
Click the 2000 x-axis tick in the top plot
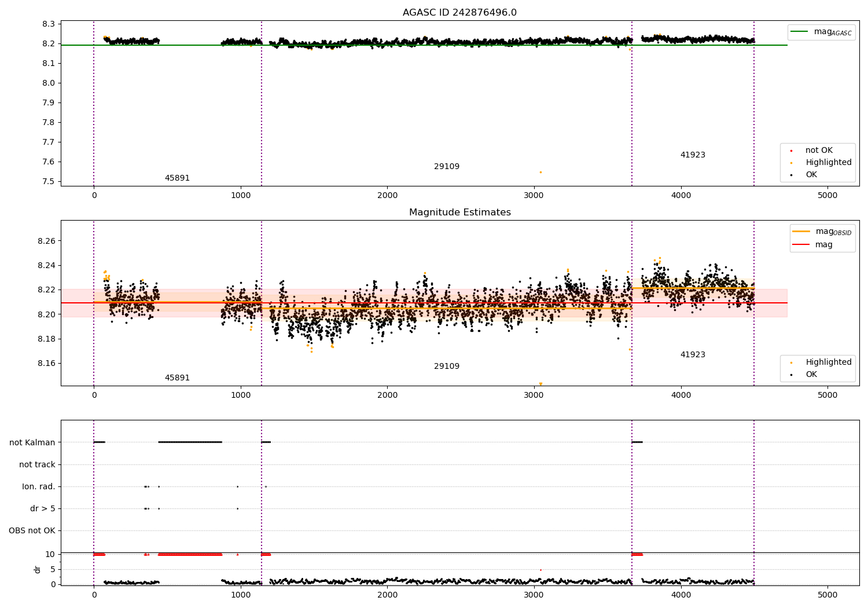387,196
